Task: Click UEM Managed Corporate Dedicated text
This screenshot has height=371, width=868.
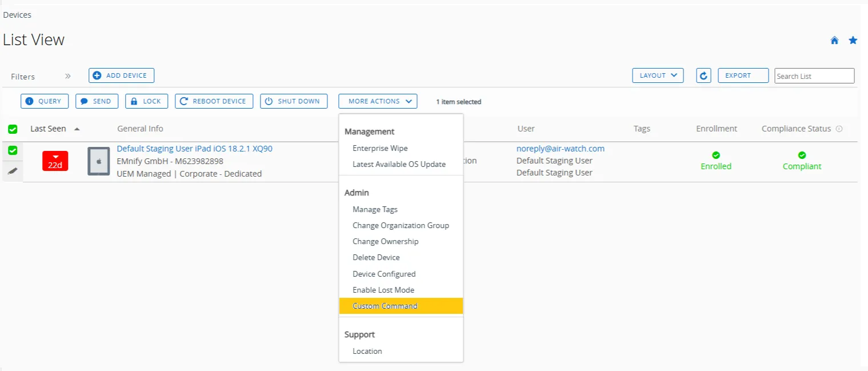Action: [189, 173]
